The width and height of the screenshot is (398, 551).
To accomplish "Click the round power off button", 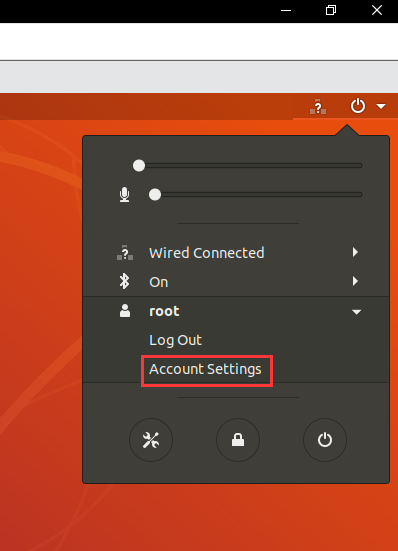I will coord(325,440).
